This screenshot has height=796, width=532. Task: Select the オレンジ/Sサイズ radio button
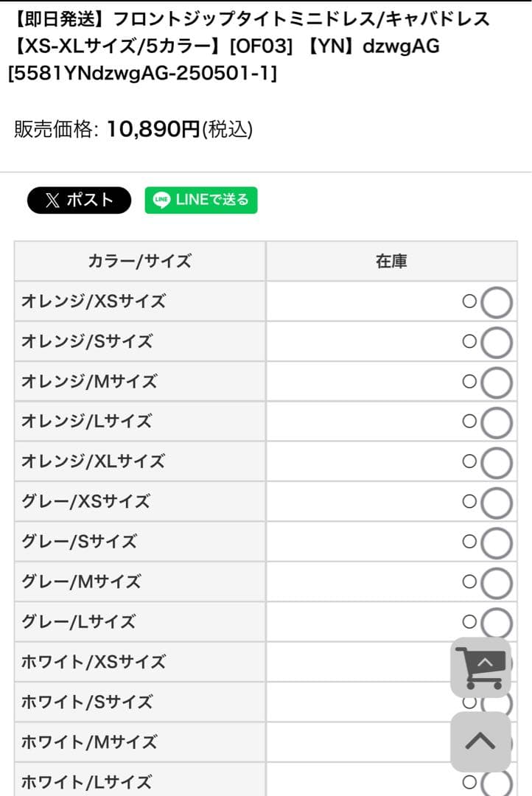497,342
